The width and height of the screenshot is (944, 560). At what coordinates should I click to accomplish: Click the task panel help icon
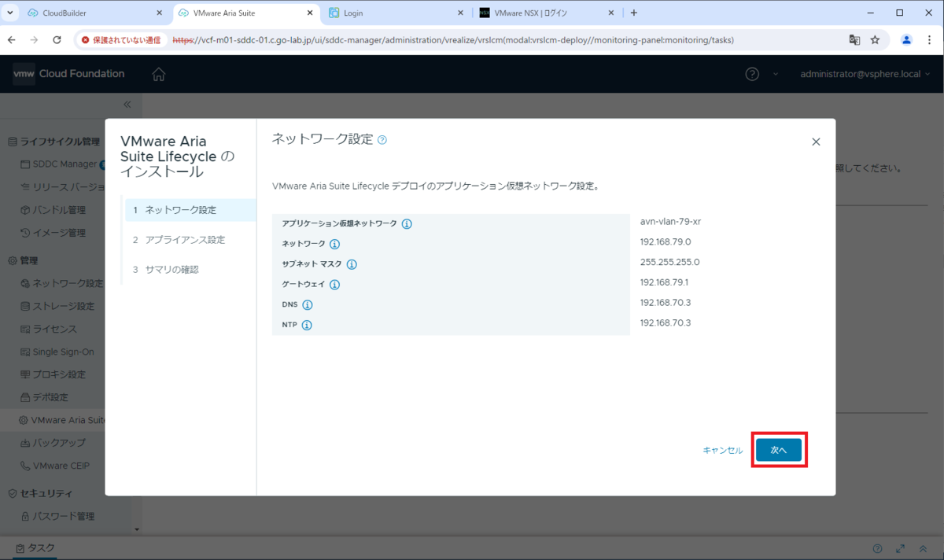[878, 548]
